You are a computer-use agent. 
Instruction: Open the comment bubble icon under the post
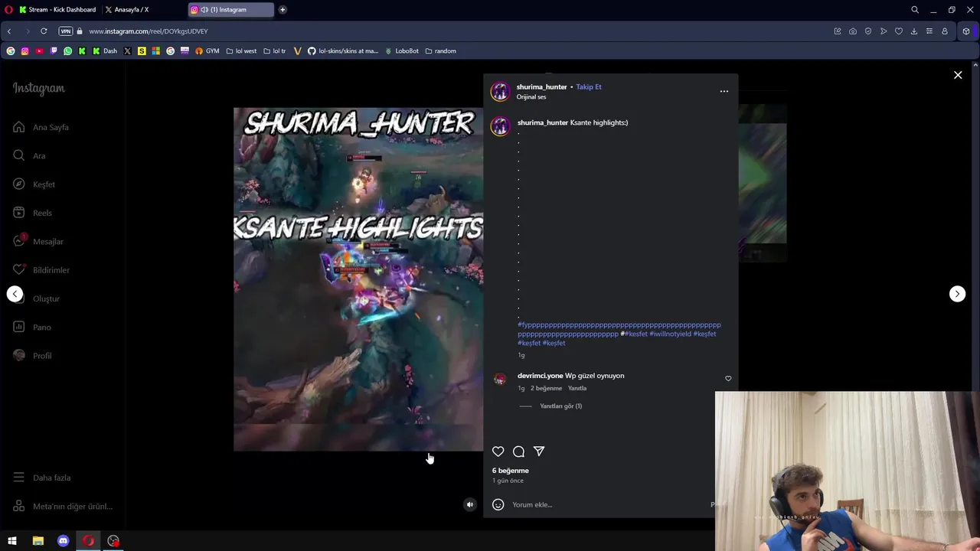tap(518, 452)
